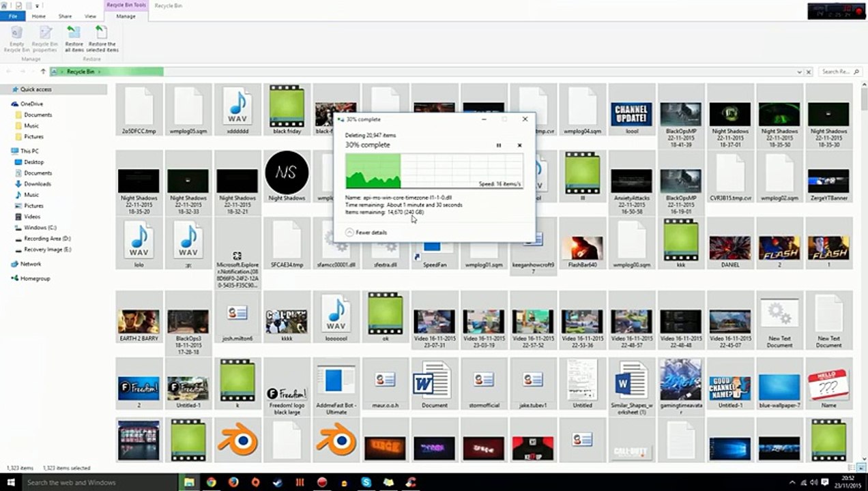The image size is (868, 491).
Task: Select the blue-wallpaper-7 image
Action: click(779, 383)
